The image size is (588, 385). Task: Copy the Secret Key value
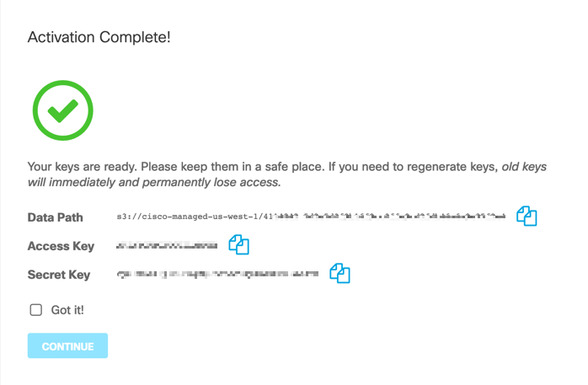(339, 273)
